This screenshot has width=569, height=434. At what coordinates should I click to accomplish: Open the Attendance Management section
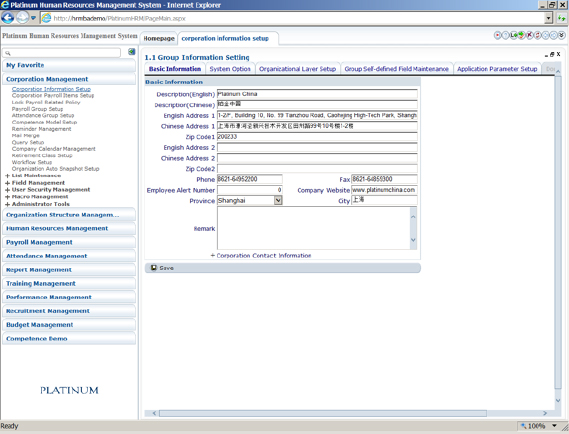[69, 256]
